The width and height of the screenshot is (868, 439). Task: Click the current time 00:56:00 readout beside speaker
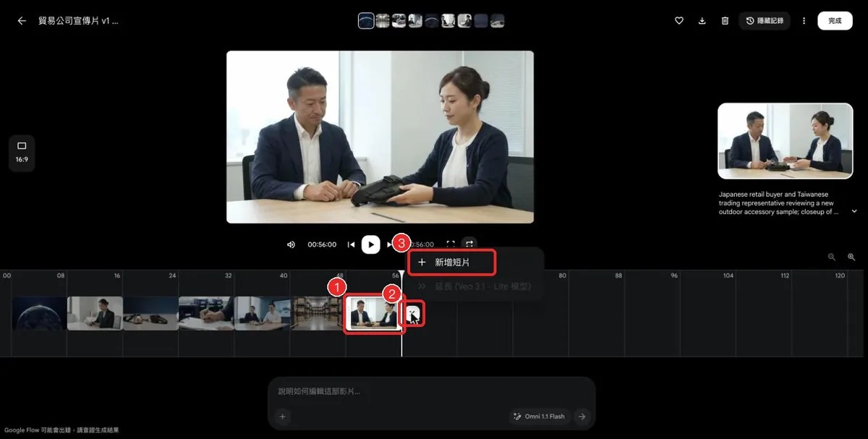click(x=322, y=244)
